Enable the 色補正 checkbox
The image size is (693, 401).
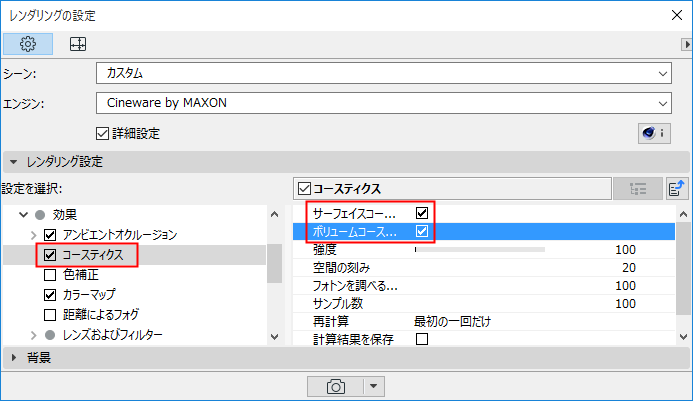point(50,275)
